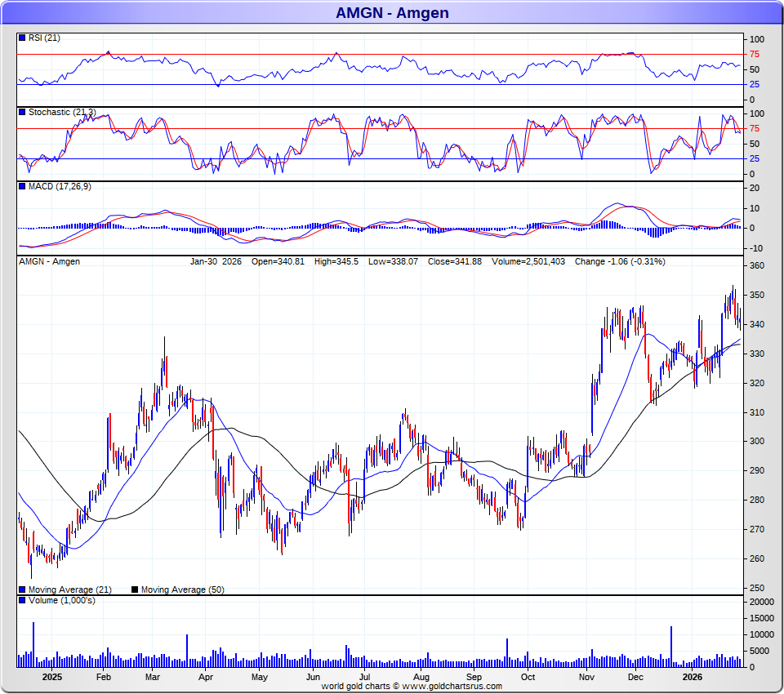
Task: Click the blue Moving Average (21) legend square
Action: (x=22, y=589)
